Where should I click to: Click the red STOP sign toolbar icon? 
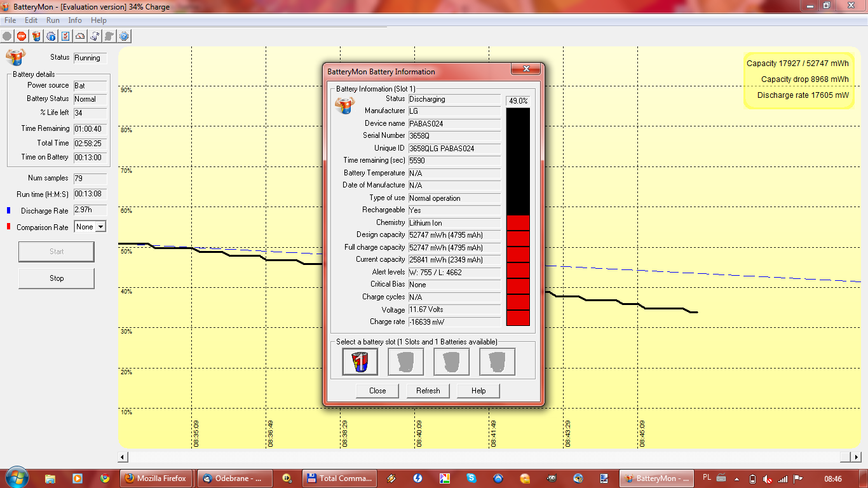[x=22, y=36]
